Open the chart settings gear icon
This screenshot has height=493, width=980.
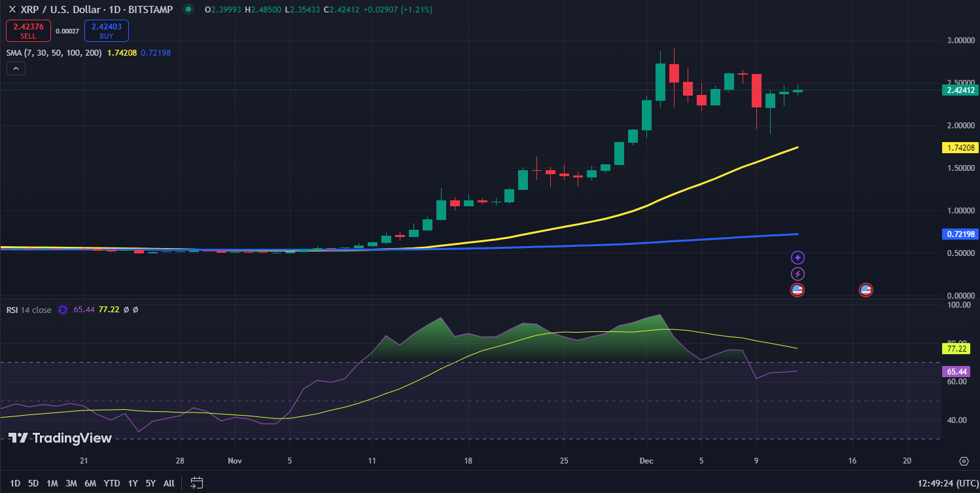pos(964,461)
